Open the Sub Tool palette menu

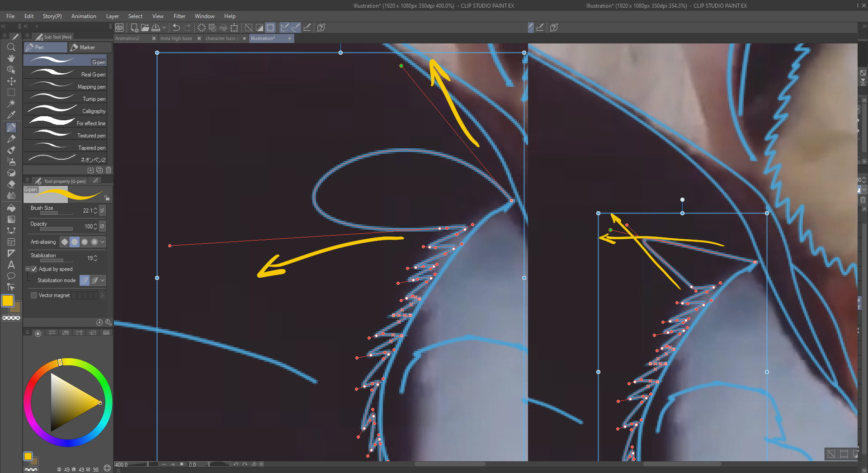point(27,36)
